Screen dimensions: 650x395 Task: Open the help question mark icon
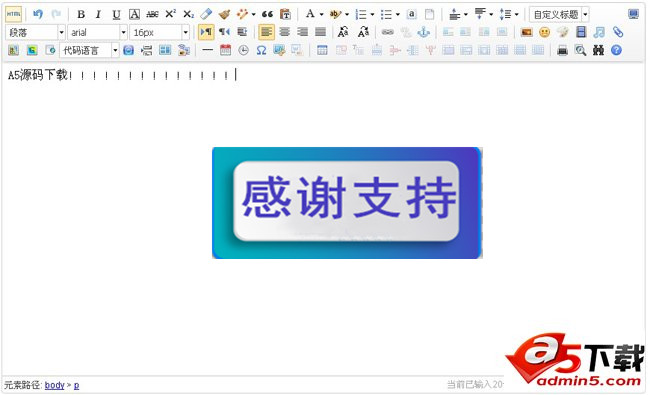(x=616, y=50)
